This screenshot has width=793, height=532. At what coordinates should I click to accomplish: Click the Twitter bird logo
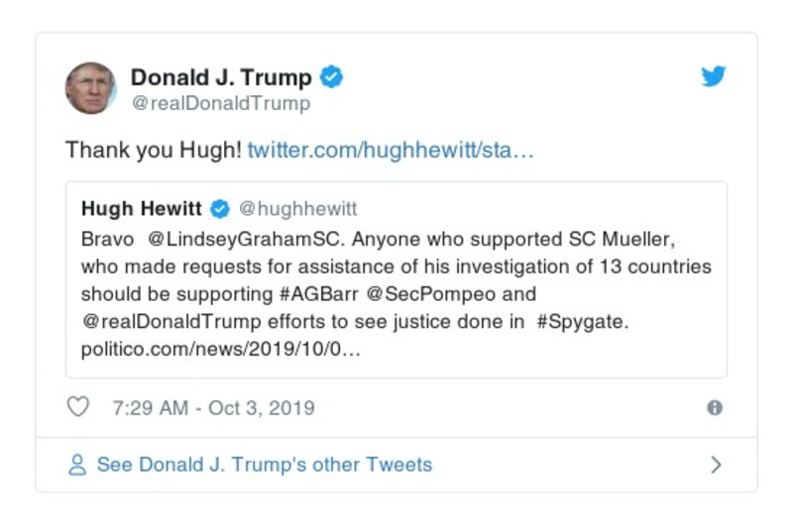[x=714, y=77]
